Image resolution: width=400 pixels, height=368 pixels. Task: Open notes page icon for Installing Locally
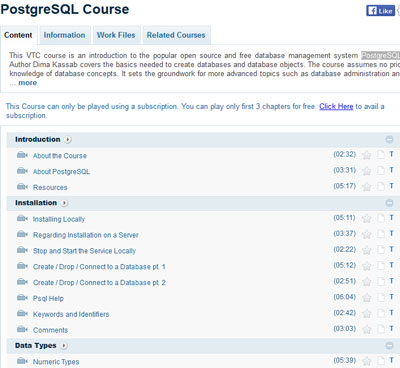[x=381, y=218]
